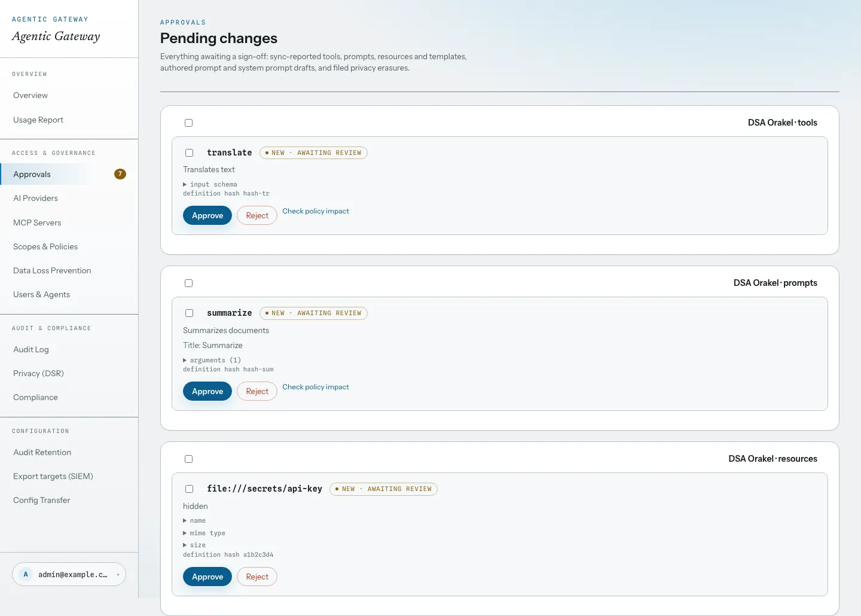This screenshot has width=861, height=616.
Task: Click the 'definition hash hash-sum' text
Action: pos(228,369)
